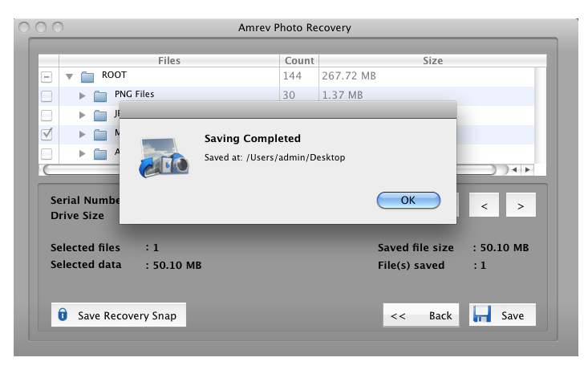Image resolution: width=588 pixels, height=386 pixels.
Task: Click the Count column header
Action: (299, 61)
